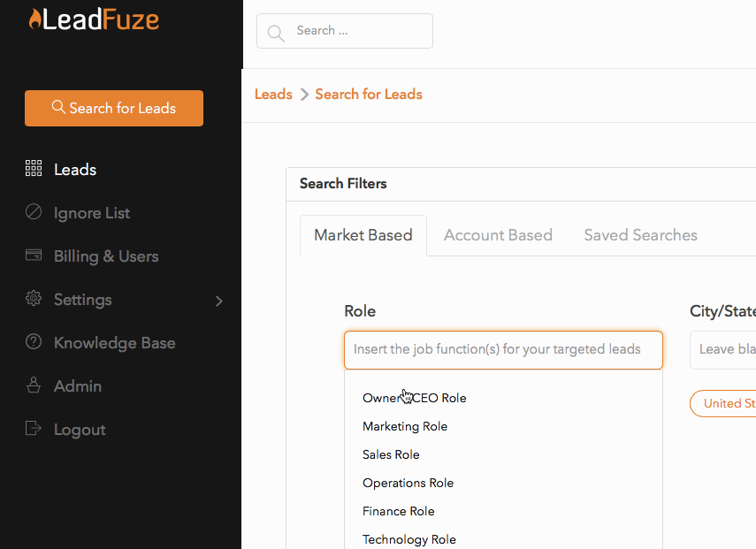Open Ignore List in the sidebar
This screenshot has width=756, height=549.
[x=92, y=213]
